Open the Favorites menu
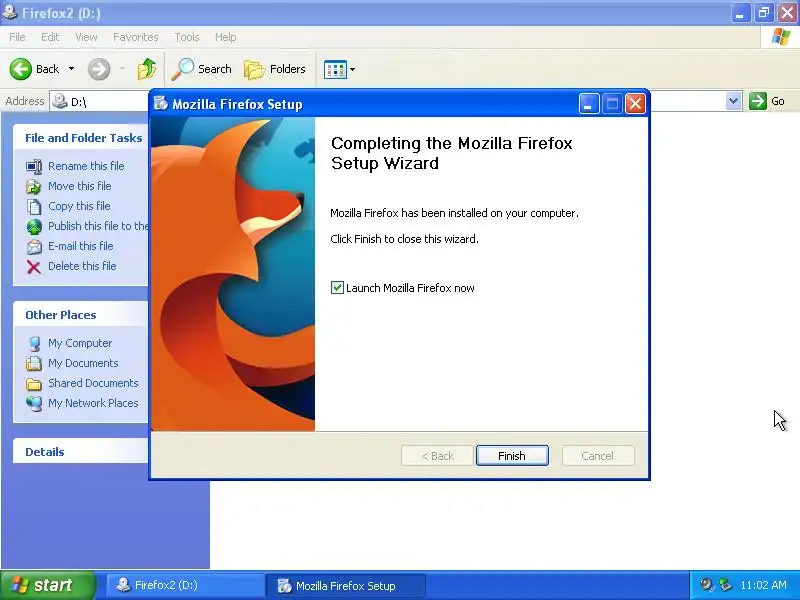 [x=136, y=37]
